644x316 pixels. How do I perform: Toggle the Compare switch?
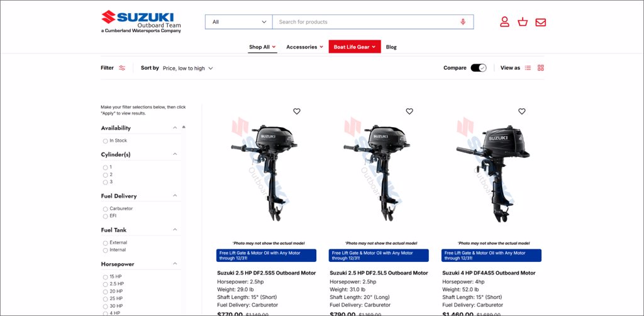(479, 68)
